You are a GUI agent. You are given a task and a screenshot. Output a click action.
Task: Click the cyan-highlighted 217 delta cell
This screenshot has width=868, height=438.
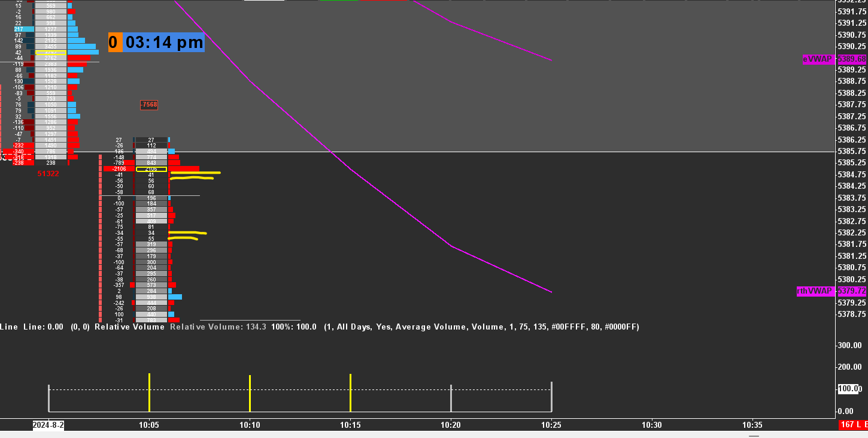click(x=24, y=29)
